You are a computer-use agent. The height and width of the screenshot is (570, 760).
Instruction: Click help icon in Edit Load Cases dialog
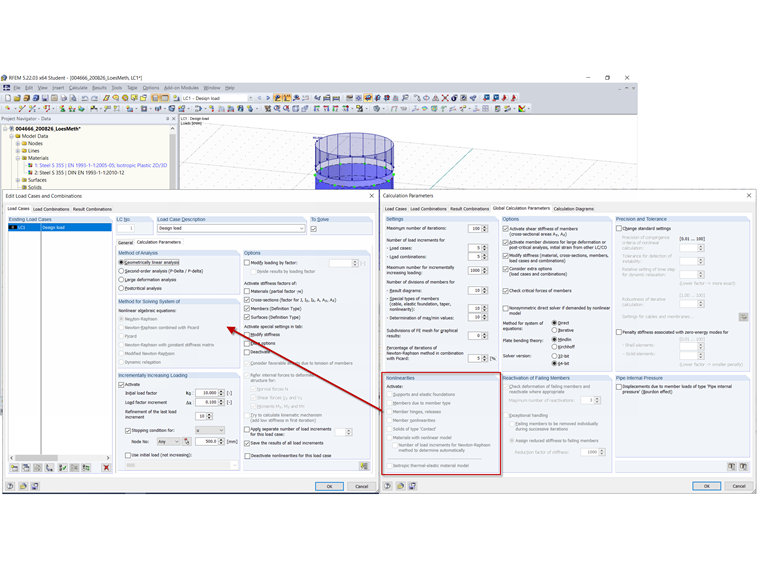click(10, 486)
